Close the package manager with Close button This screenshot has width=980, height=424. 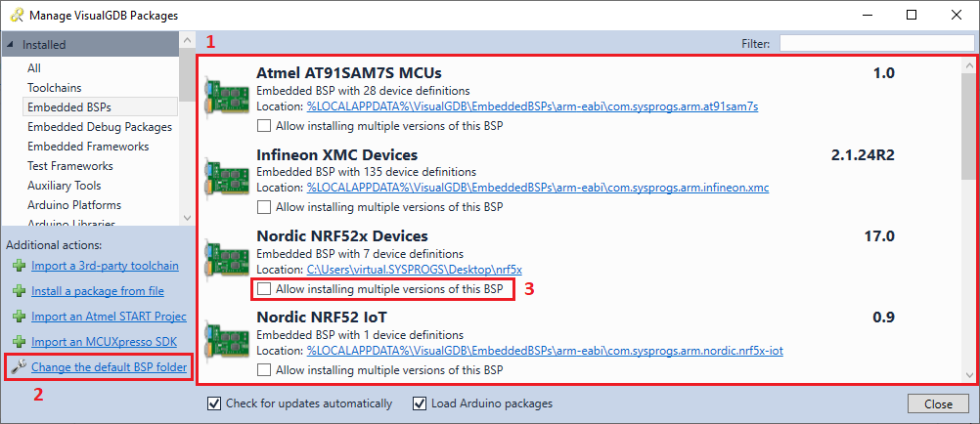tap(938, 404)
